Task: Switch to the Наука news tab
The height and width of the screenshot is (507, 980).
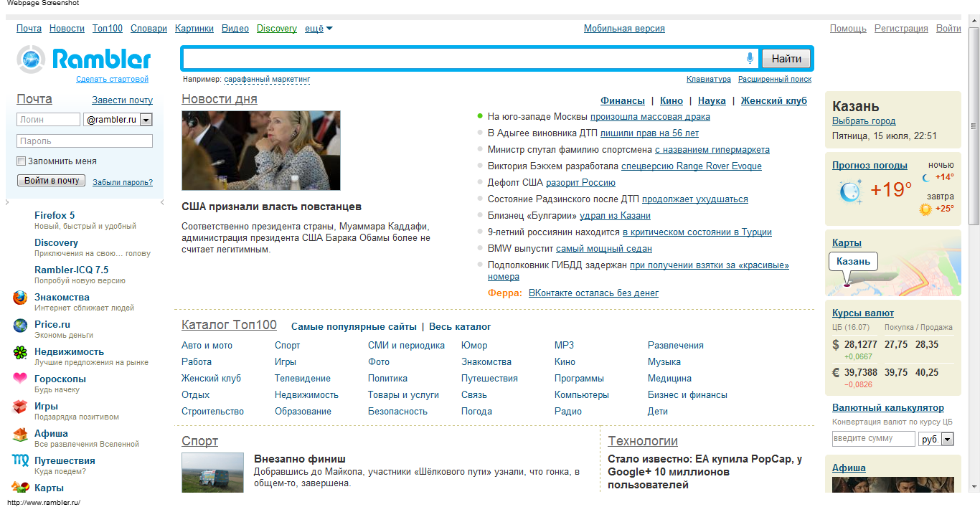Action: (712, 101)
